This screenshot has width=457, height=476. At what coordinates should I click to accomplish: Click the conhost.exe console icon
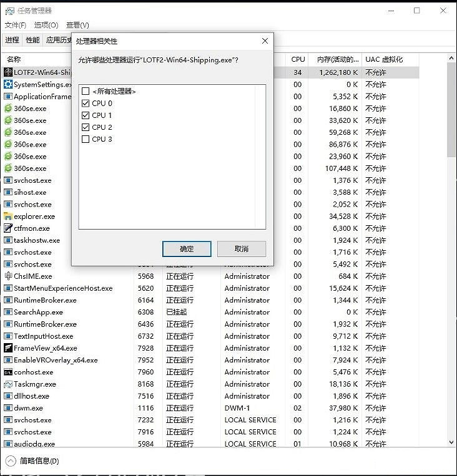8,372
